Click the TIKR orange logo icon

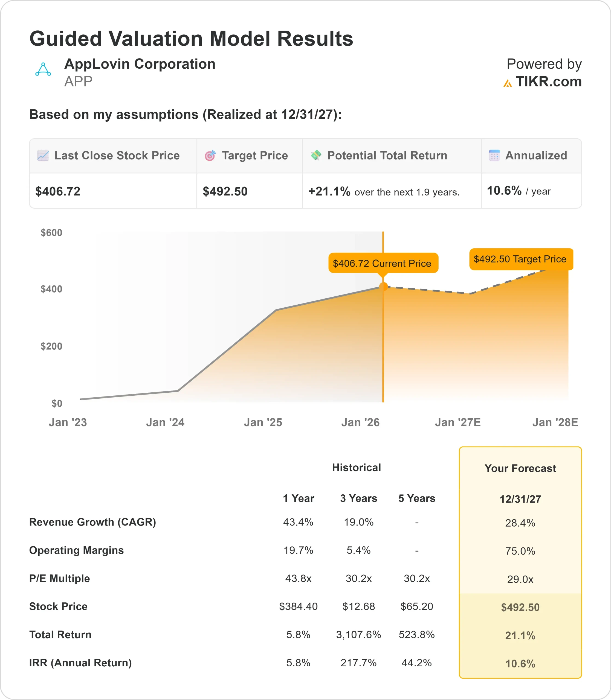click(507, 83)
